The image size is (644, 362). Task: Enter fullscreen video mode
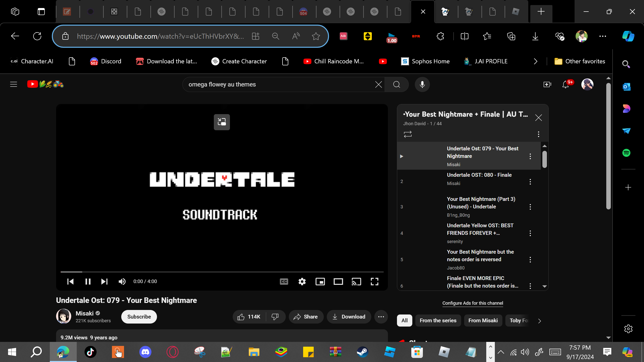(x=374, y=282)
